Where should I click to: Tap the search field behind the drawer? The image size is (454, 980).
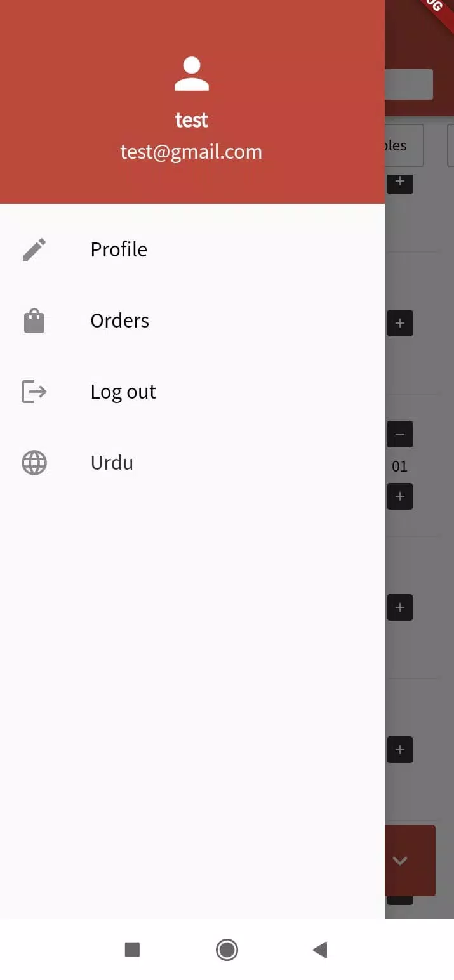click(409, 84)
